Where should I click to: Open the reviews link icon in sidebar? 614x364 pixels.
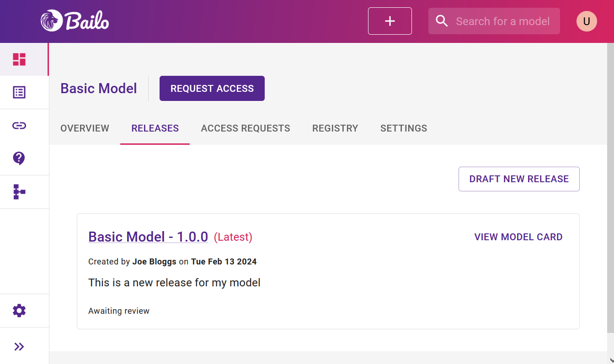19,125
